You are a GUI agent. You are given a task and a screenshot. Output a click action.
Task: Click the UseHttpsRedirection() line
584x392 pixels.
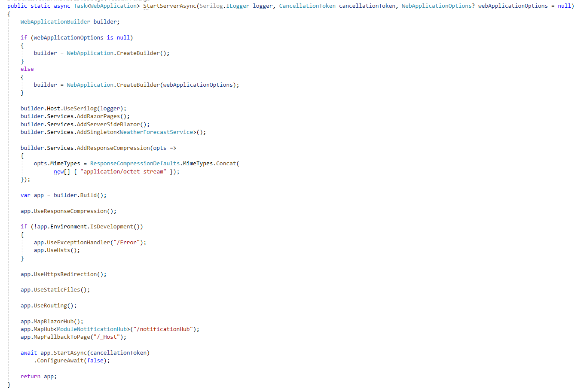63,274
